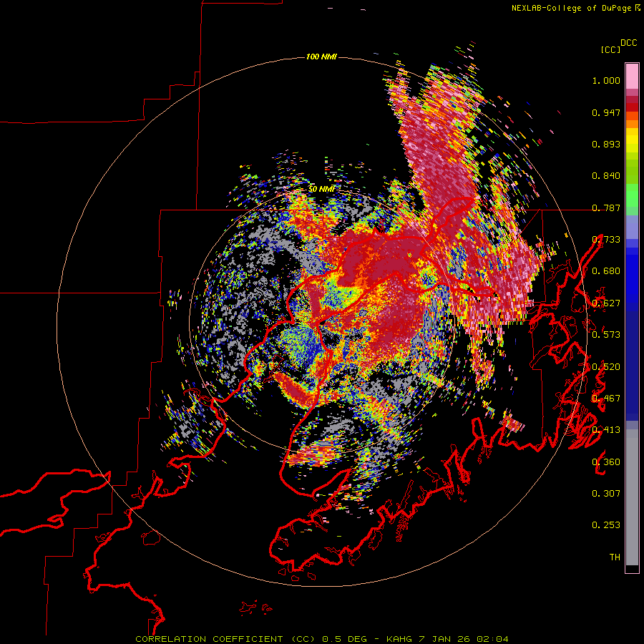644x644 pixels.
Task: Click the 0.307 color scale label
Action: 606,493
